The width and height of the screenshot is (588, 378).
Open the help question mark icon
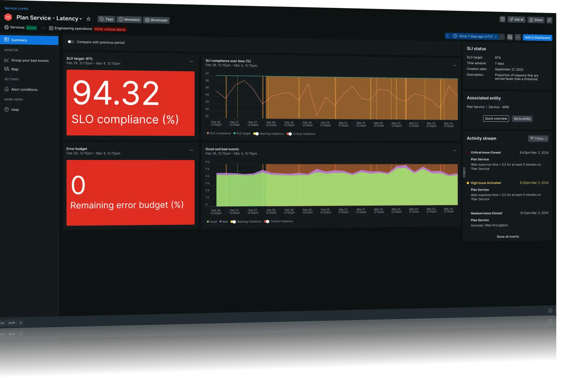coord(502,19)
